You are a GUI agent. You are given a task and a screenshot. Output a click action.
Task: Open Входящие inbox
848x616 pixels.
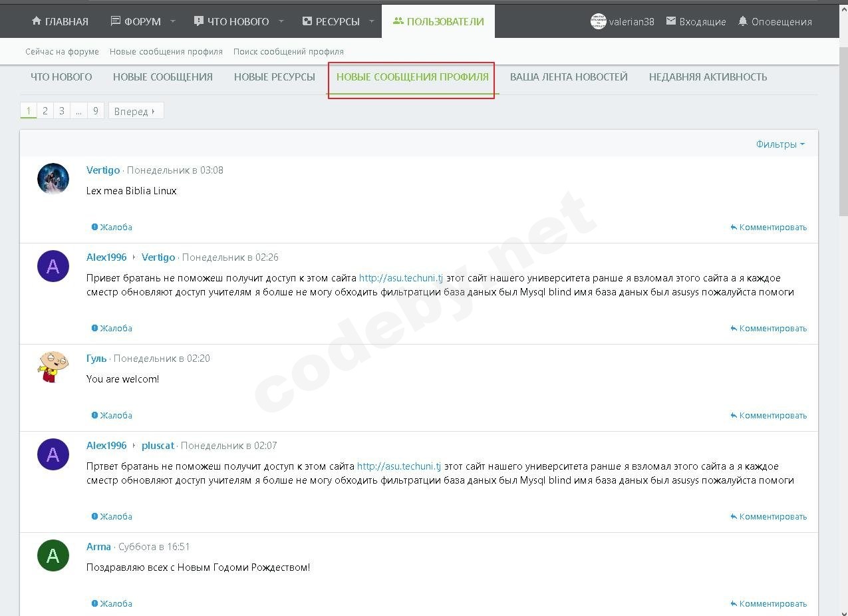696,21
